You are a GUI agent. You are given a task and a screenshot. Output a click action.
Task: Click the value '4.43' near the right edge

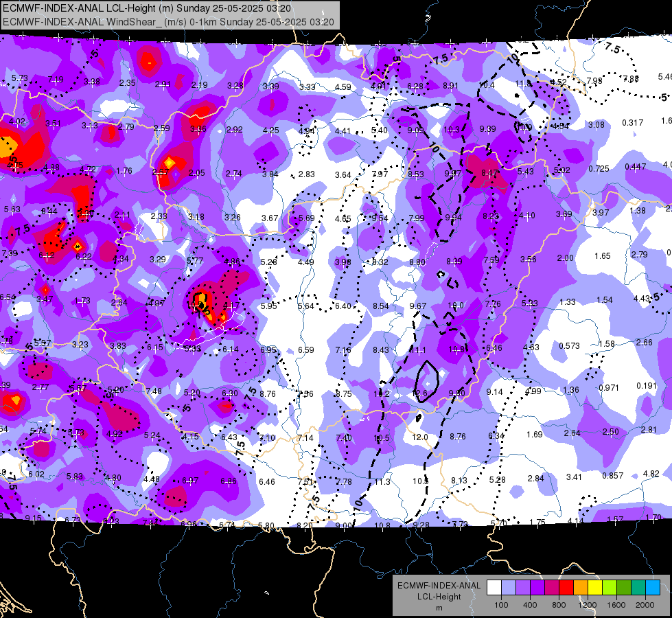(642, 298)
